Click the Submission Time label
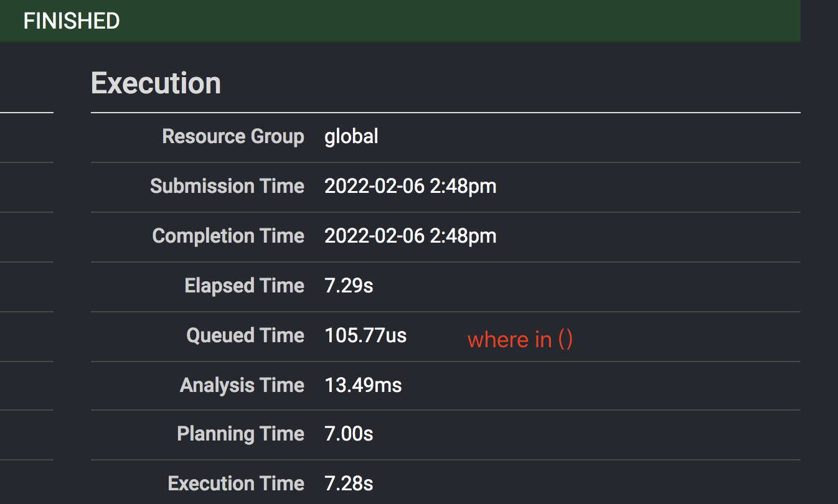 (227, 186)
